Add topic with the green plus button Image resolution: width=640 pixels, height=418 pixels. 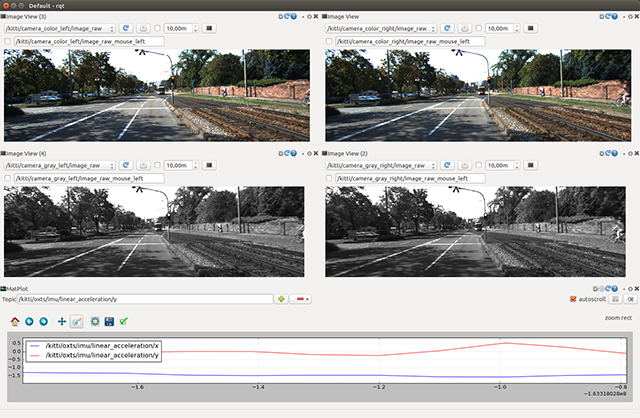pyautogui.click(x=281, y=299)
